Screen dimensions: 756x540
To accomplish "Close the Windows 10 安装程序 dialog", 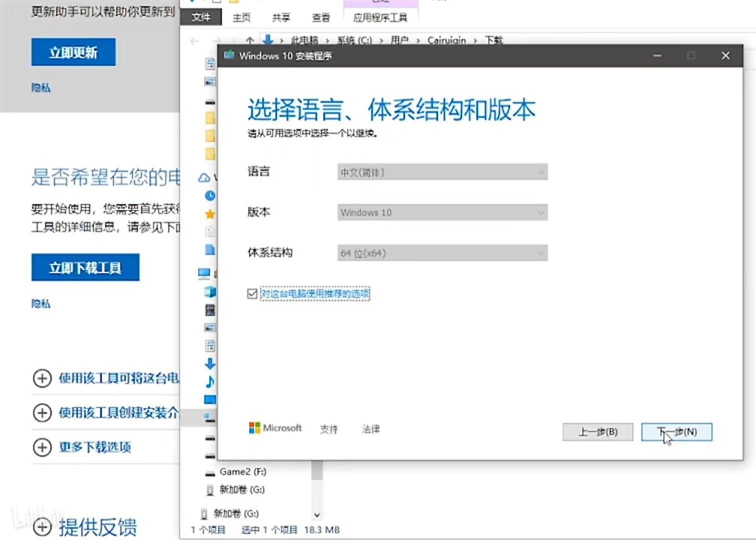I will point(725,55).
